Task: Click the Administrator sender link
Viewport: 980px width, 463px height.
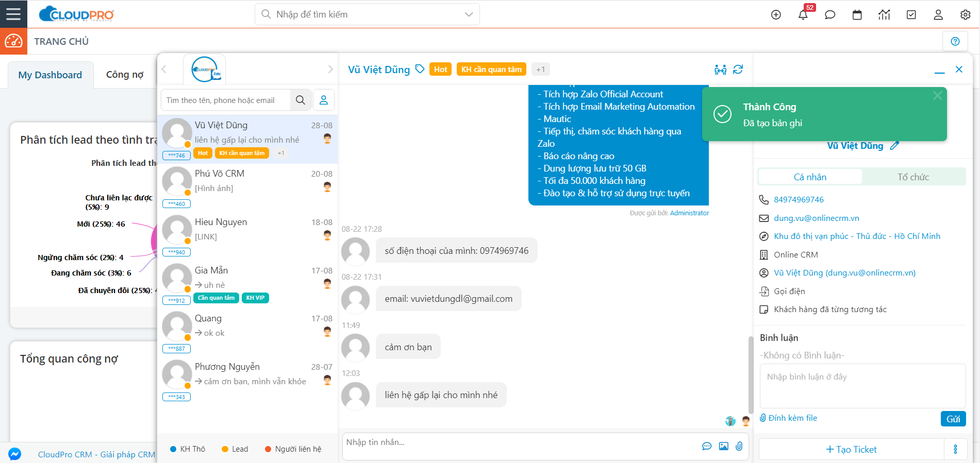Action: 689,213
